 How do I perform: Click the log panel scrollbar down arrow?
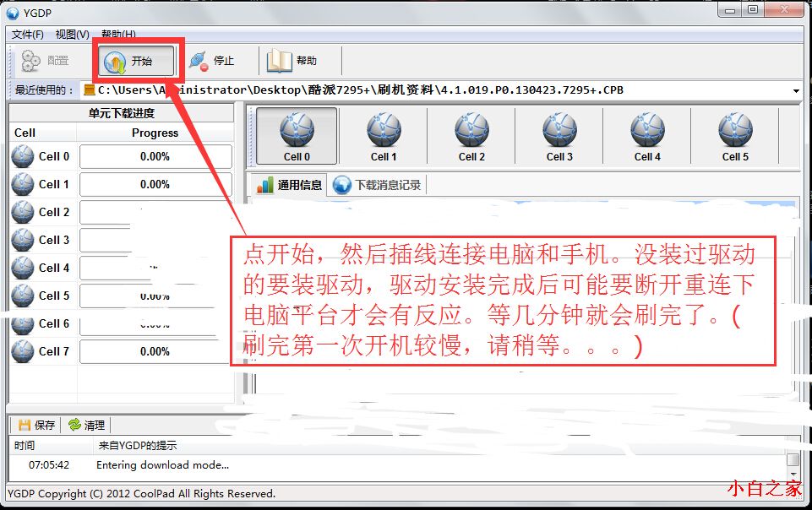793,474
